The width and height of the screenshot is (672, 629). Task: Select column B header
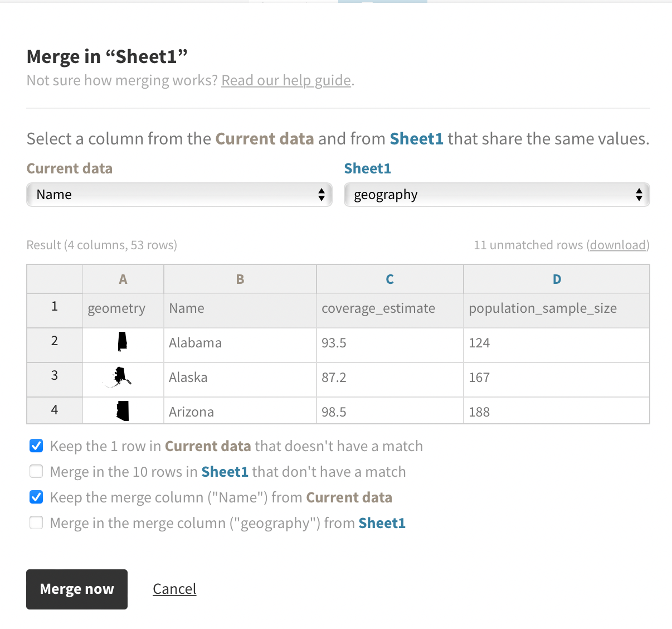tap(240, 279)
